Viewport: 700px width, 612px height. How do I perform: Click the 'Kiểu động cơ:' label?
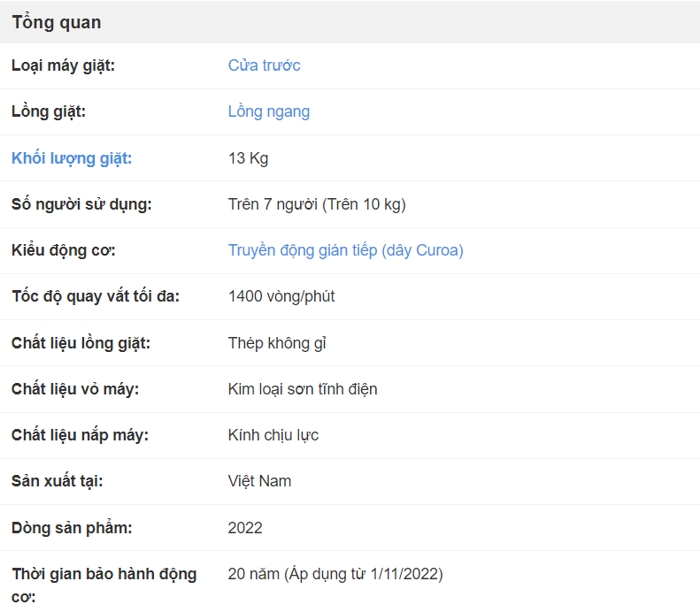(x=64, y=250)
